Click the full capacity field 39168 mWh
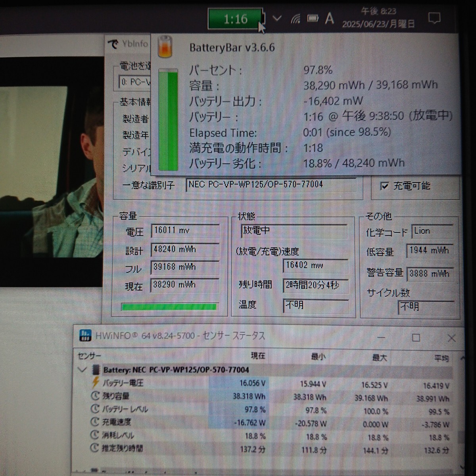The image size is (476, 476). (x=185, y=267)
